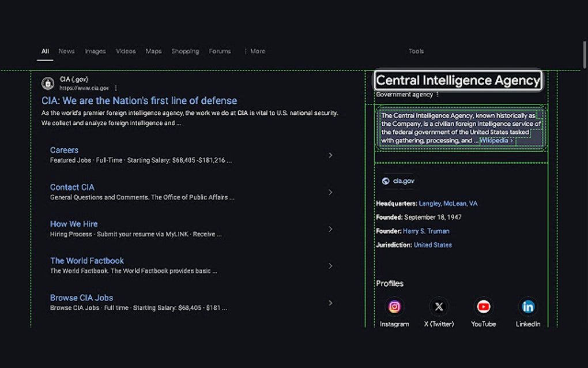Open the Wikipedia link in the description

pyautogui.click(x=495, y=140)
